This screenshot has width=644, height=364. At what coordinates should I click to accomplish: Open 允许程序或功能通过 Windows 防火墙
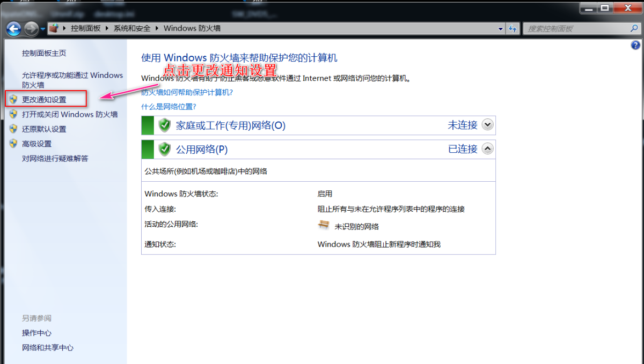click(x=72, y=80)
